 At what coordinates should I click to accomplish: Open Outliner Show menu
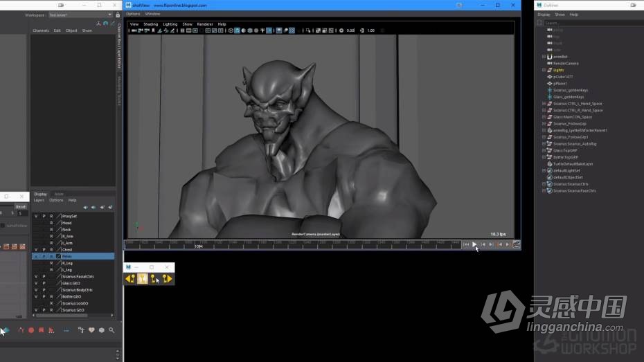coord(560,15)
